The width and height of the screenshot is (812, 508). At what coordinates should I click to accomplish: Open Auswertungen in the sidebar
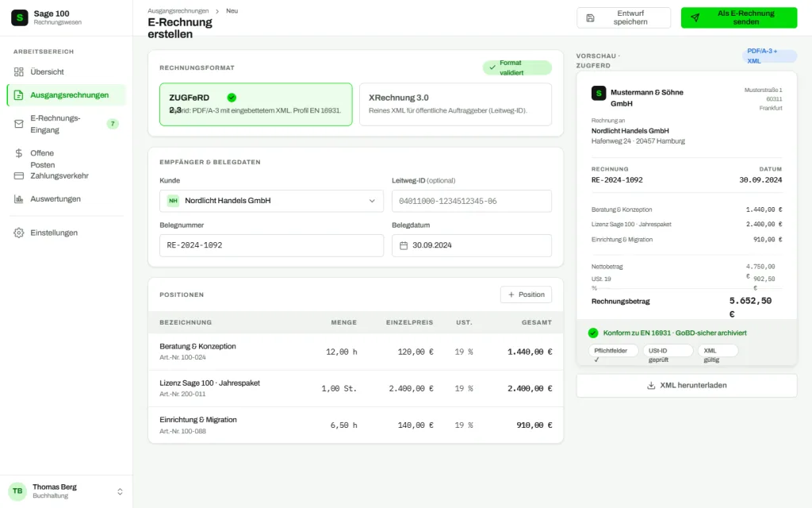click(67, 199)
